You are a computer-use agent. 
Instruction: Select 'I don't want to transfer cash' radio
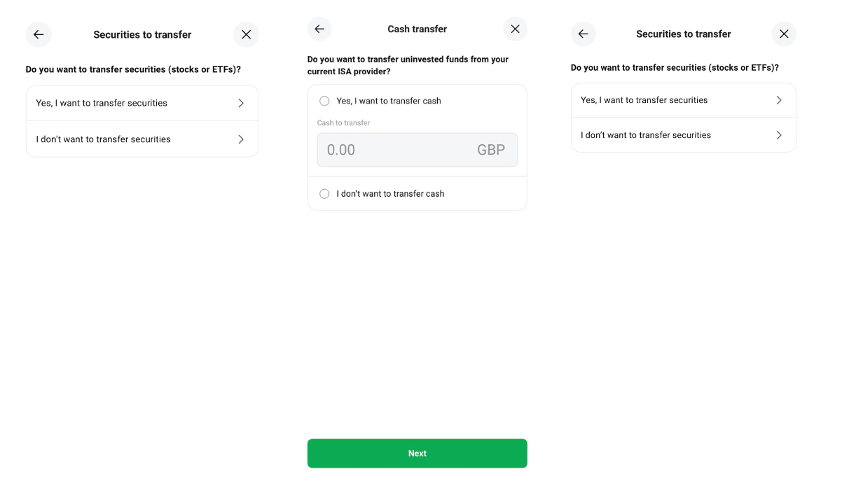(324, 194)
